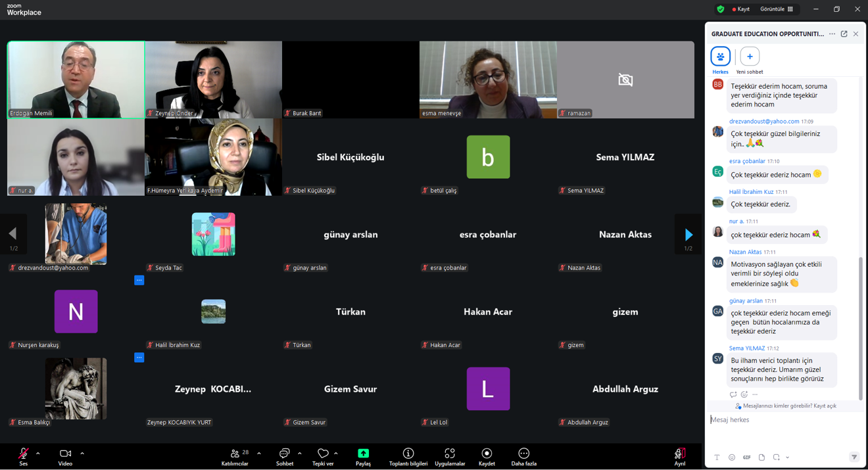Open the emoji picker in chat

pyautogui.click(x=732, y=458)
